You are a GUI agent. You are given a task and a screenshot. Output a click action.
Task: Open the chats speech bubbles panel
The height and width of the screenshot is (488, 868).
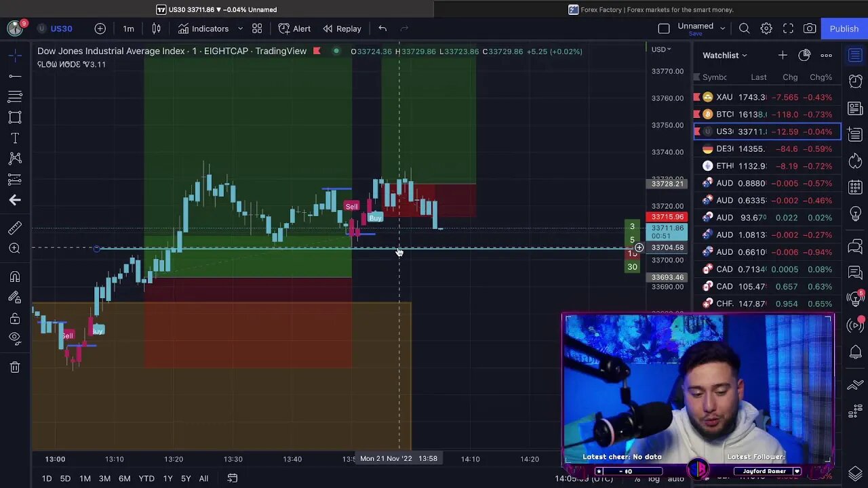[855, 247]
